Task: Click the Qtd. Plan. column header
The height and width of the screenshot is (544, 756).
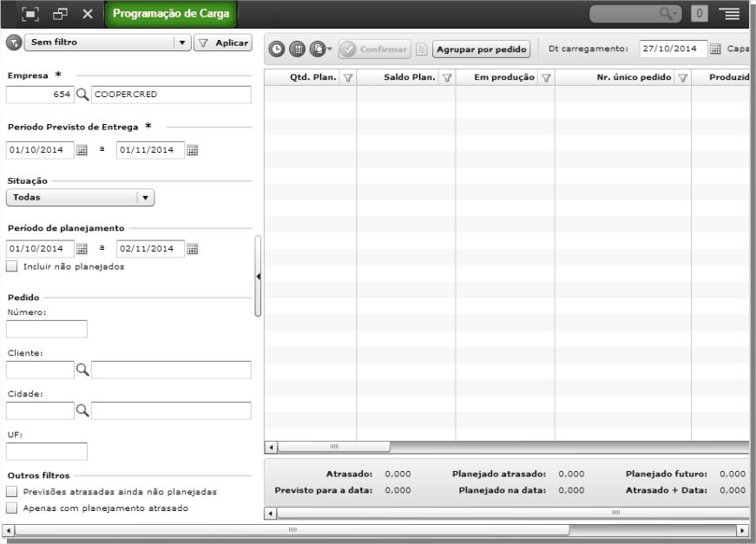Action: click(313, 77)
